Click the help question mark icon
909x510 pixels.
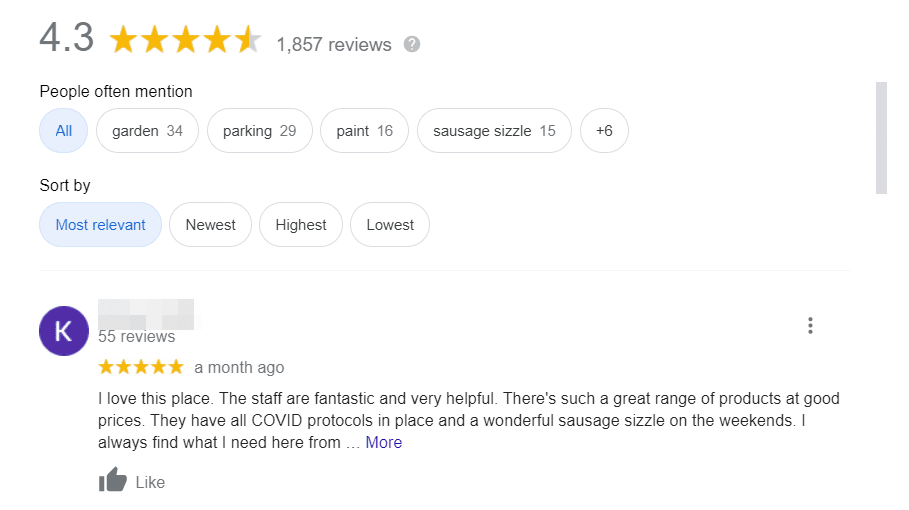(x=412, y=44)
